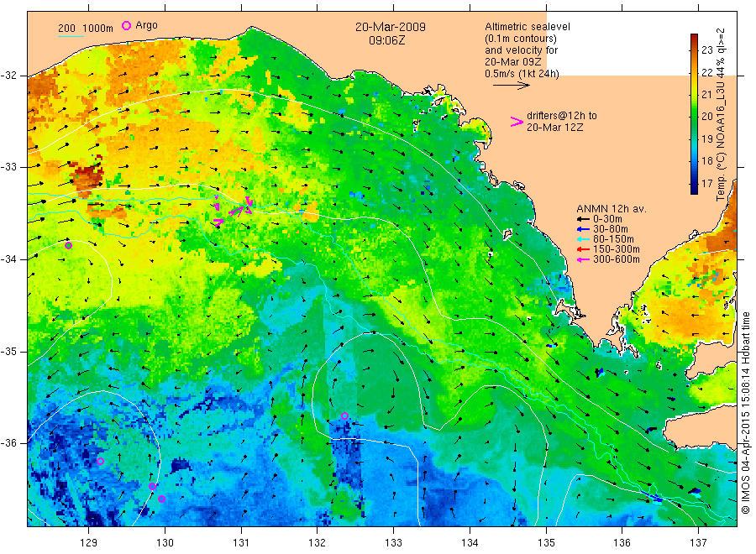
Task: Click the '30-80m' depth label
Action: (611, 229)
